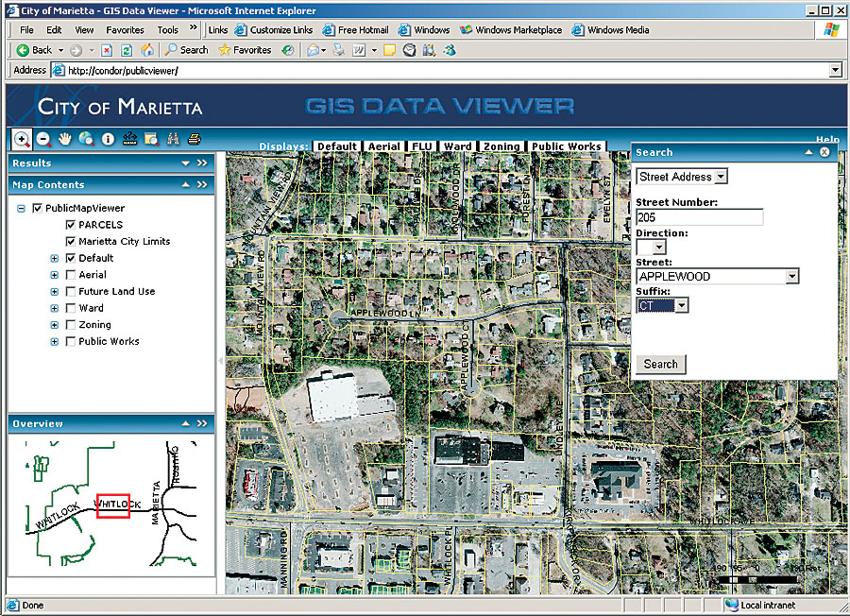
Task: Open the Direction dropdown
Action: (658, 248)
